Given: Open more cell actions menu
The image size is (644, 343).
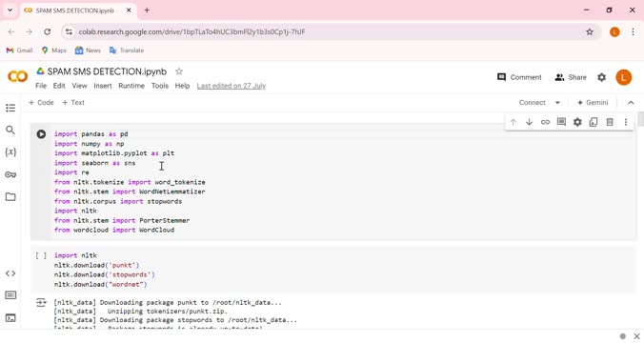Looking at the screenshot, I should 626,122.
